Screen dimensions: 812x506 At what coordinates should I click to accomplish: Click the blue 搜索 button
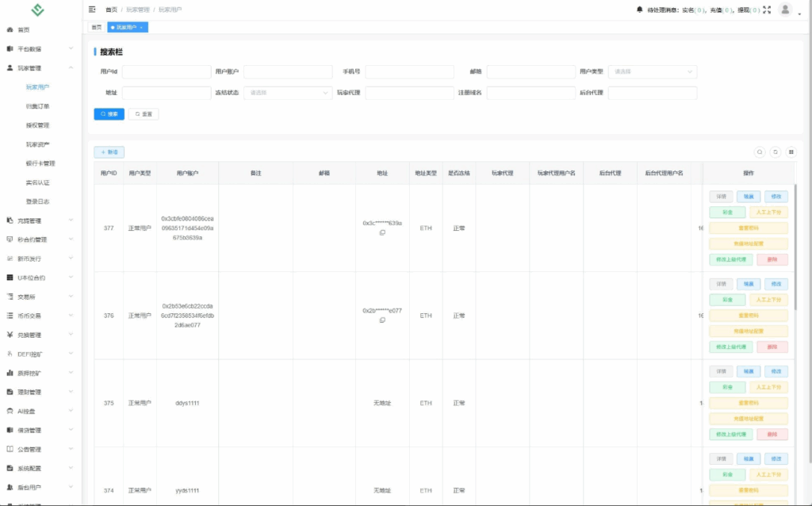(109, 114)
